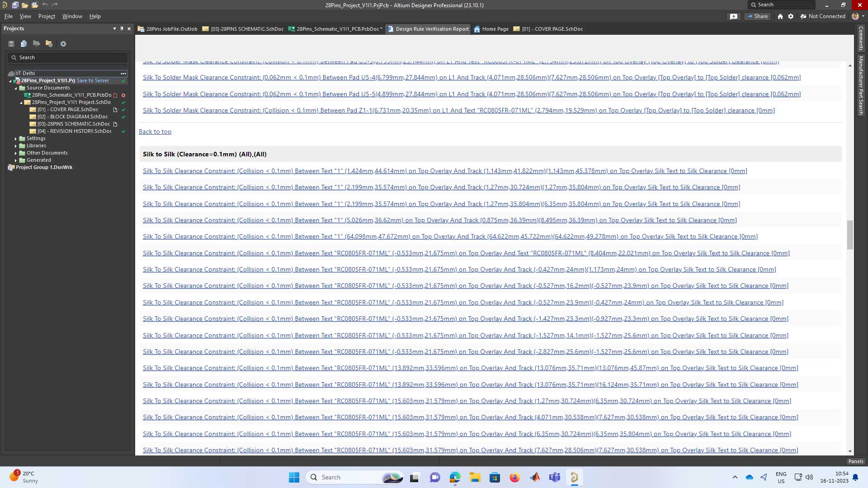Open Projects panel settings gear icon
The image size is (868, 488).
(x=63, y=44)
